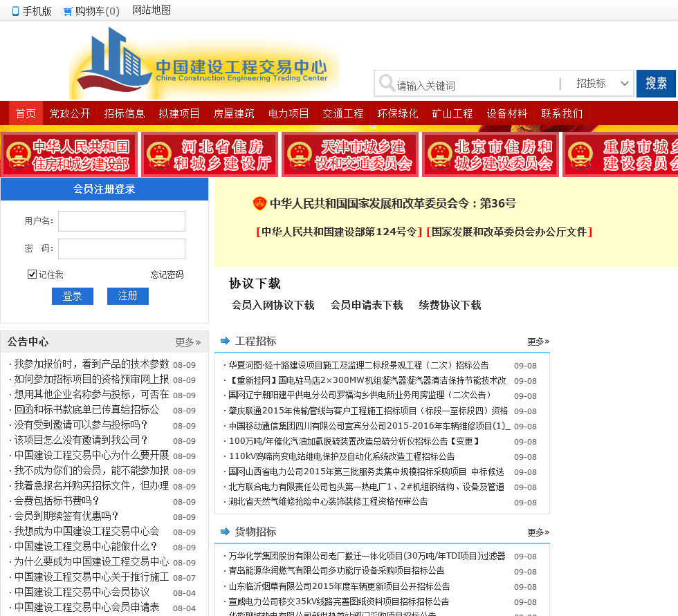Open the 党政公开 menu item
Viewport: 678px width, 616px height.
tap(70, 113)
